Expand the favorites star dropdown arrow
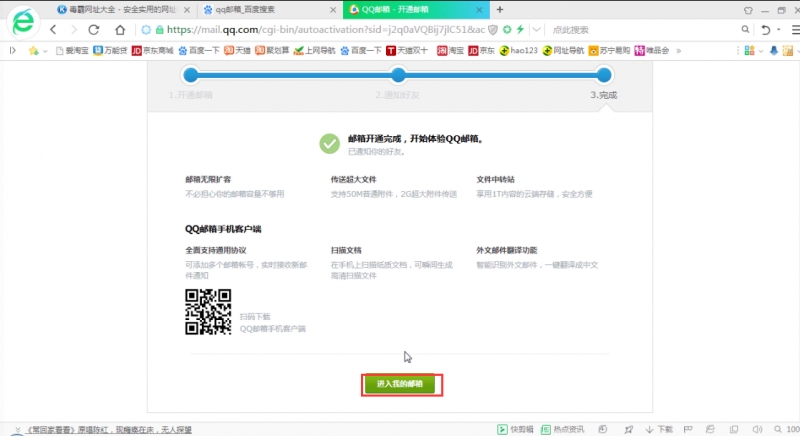 click(x=45, y=51)
